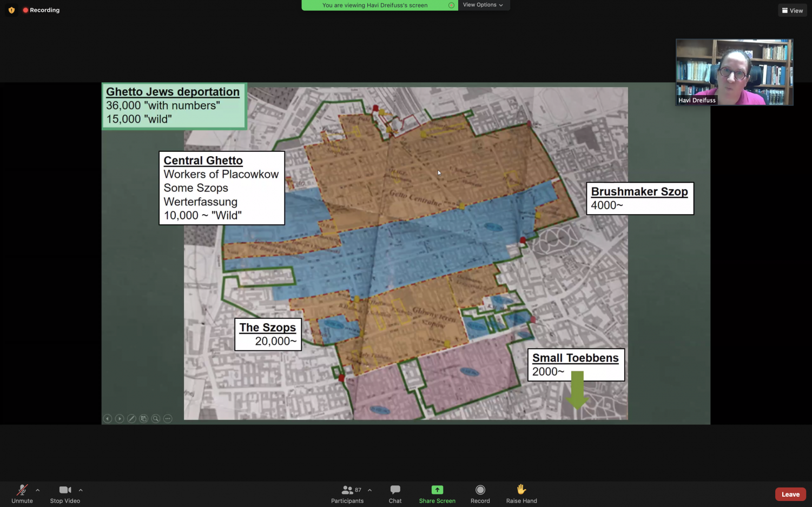Start recording with the Record button
This screenshot has height=507, width=812.
tap(480, 493)
